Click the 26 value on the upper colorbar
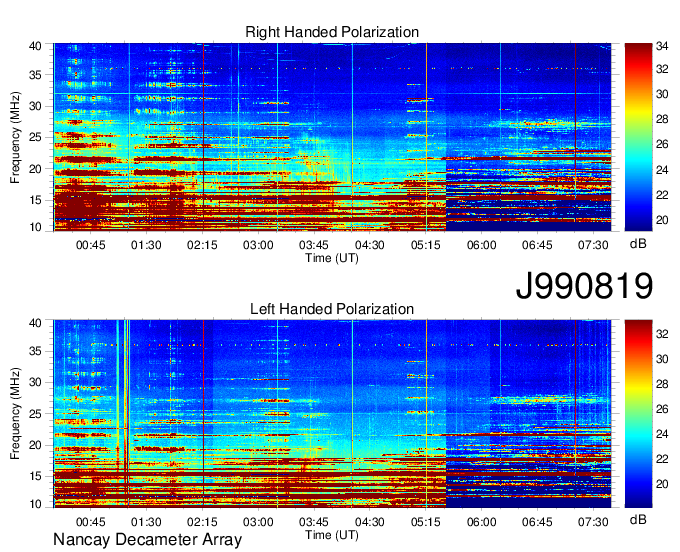The image size is (680, 552). pos(662,144)
